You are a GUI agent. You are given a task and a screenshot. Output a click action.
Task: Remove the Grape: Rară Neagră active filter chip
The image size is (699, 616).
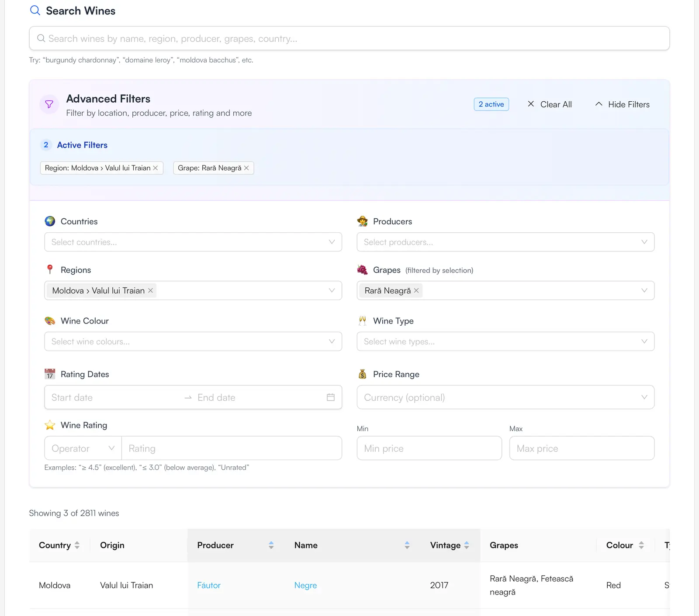[x=246, y=168]
